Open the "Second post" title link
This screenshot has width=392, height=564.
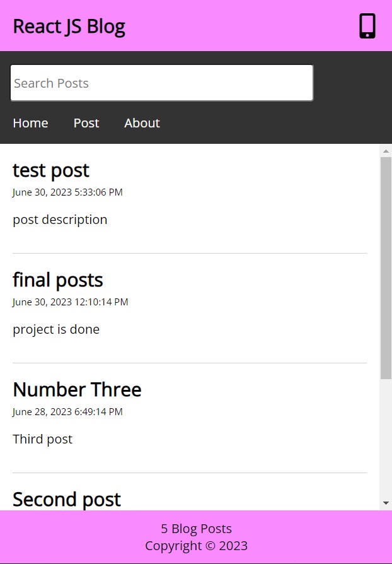pos(67,499)
